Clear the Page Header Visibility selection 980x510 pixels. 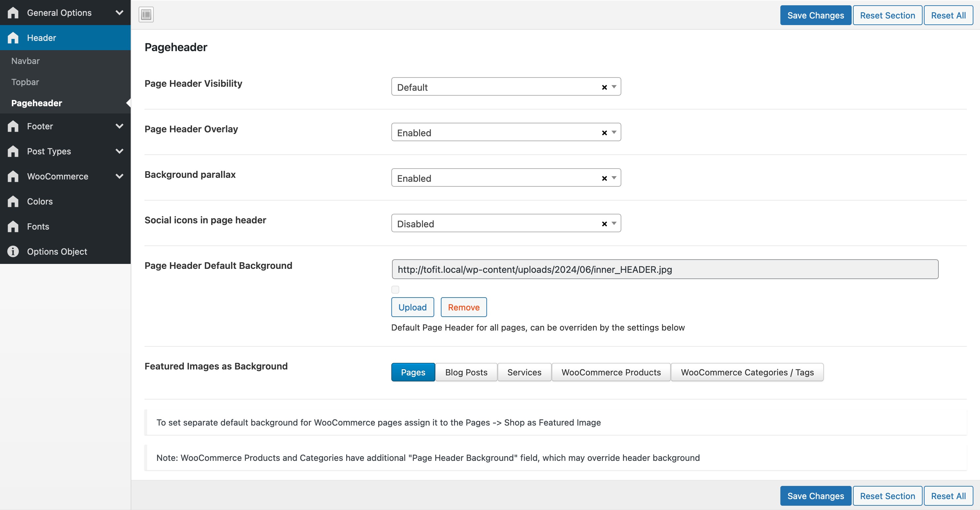click(604, 87)
